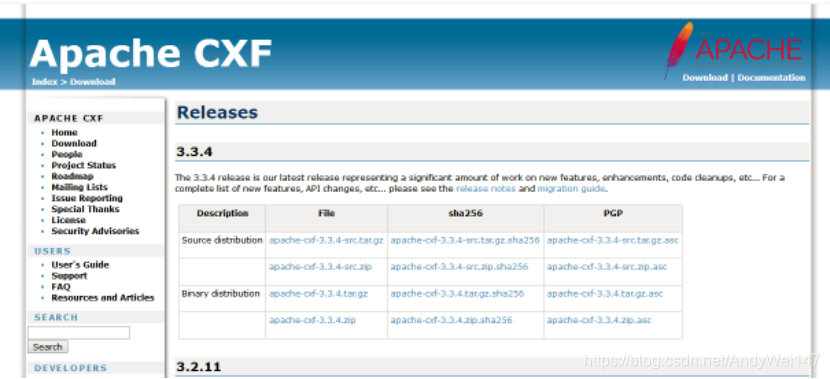
Task: Open Mailing Lists in sidebar
Action: tap(79, 187)
